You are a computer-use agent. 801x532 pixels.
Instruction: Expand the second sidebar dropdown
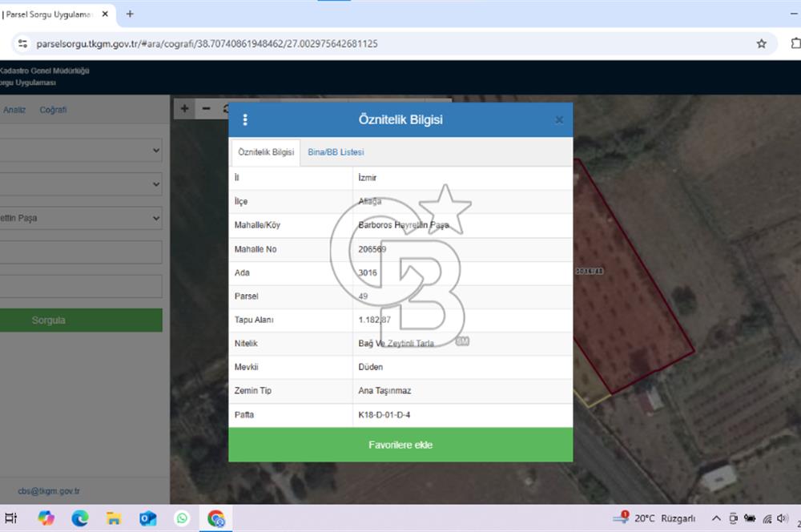coord(81,184)
